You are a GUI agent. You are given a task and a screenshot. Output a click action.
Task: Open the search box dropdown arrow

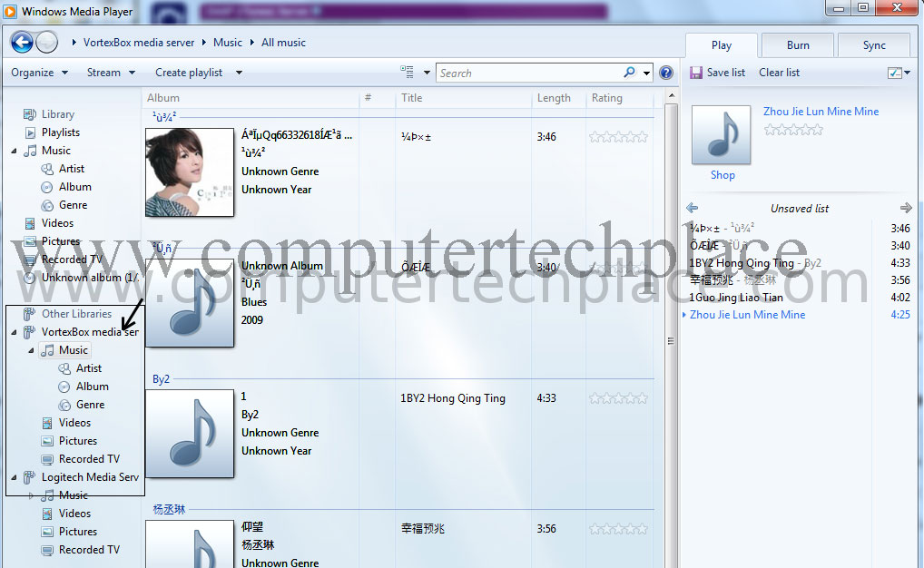(x=646, y=73)
